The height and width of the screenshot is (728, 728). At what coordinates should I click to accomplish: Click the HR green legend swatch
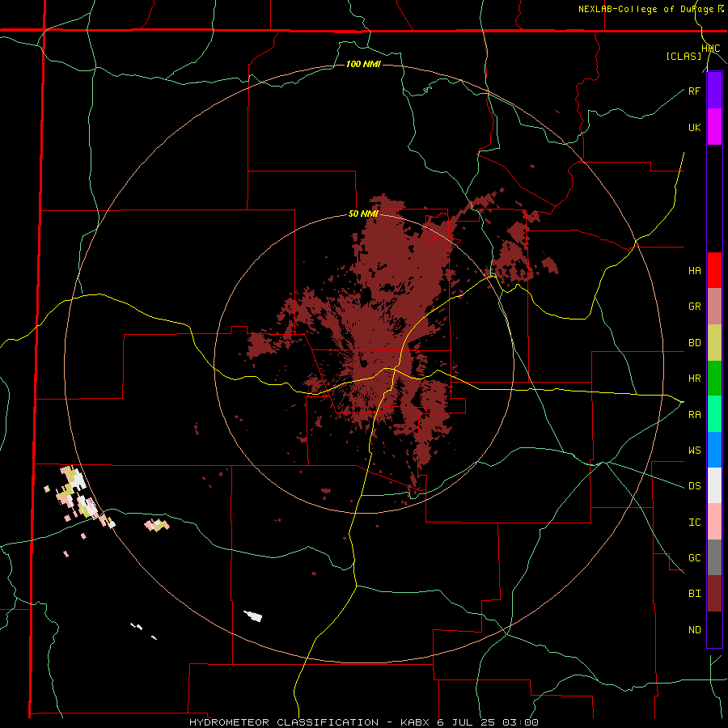[714, 379]
